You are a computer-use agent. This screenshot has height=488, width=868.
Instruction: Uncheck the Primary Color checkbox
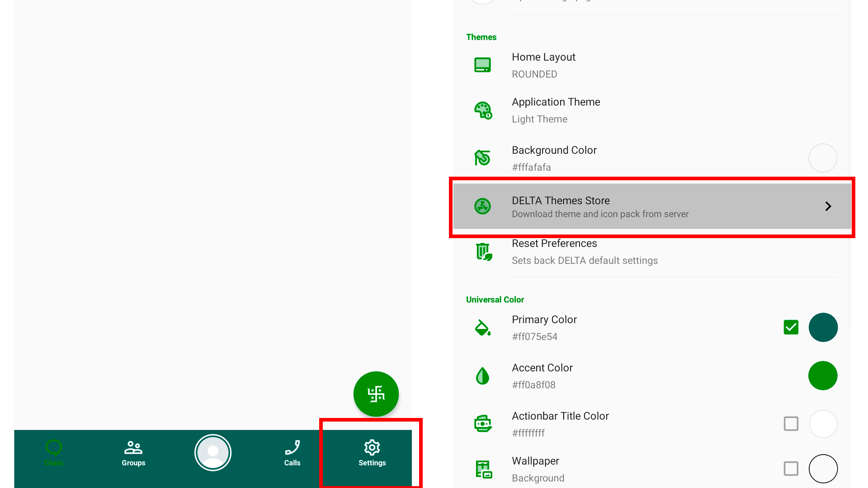(791, 327)
